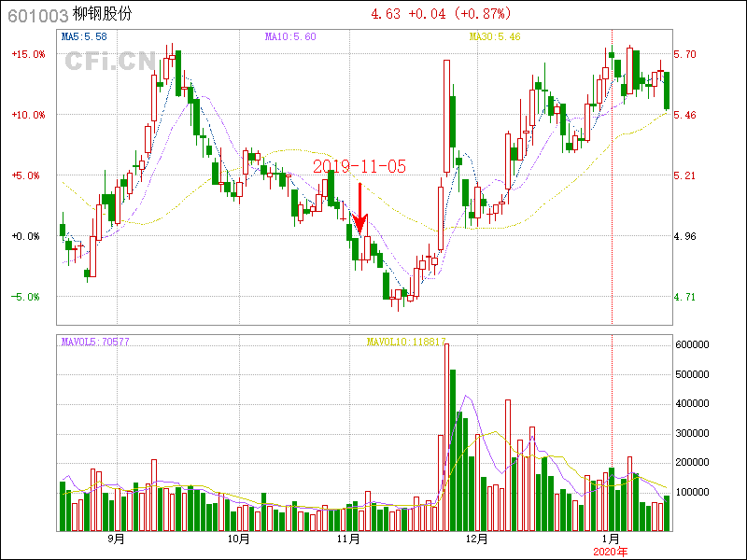Click the tallest red volume bar
Image resolution: width=747 pixels, height=560 pixels.
[x=446, y=437]
